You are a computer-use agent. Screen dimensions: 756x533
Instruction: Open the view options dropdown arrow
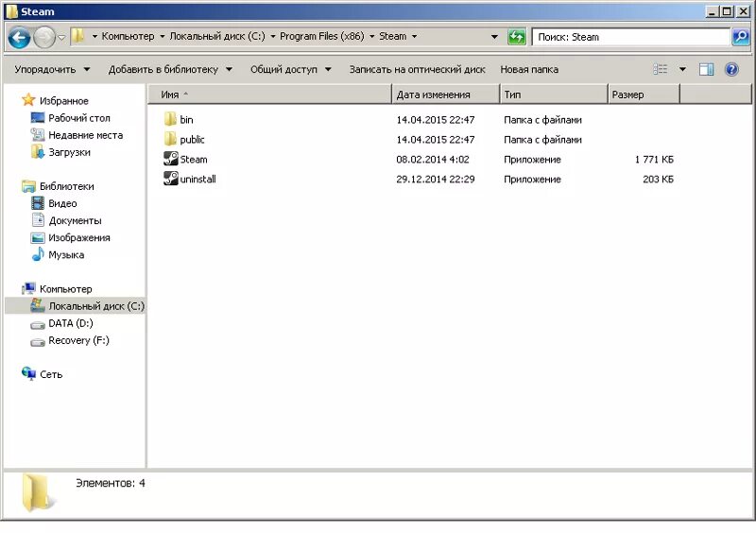682,69
